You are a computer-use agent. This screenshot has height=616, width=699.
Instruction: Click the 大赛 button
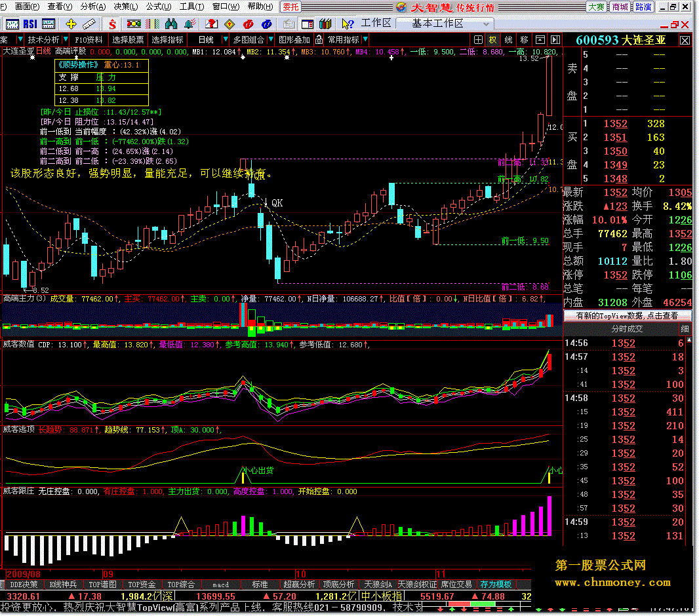click(596, 7)
